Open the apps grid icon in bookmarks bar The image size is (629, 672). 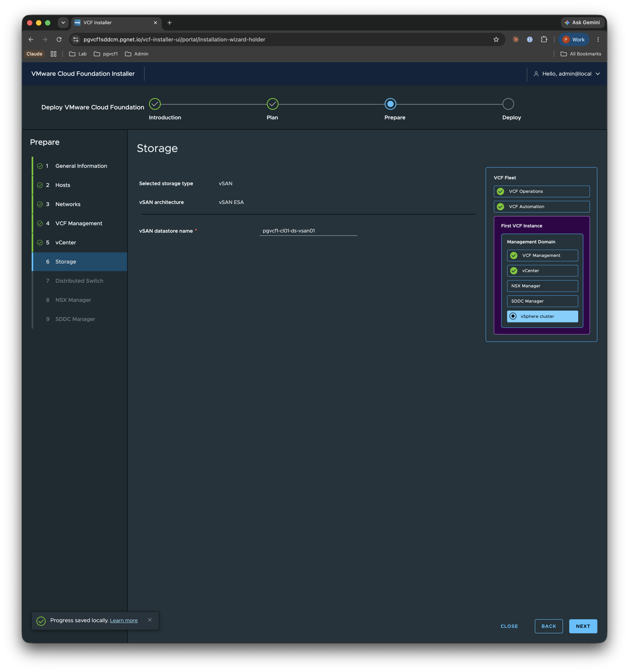53,54
